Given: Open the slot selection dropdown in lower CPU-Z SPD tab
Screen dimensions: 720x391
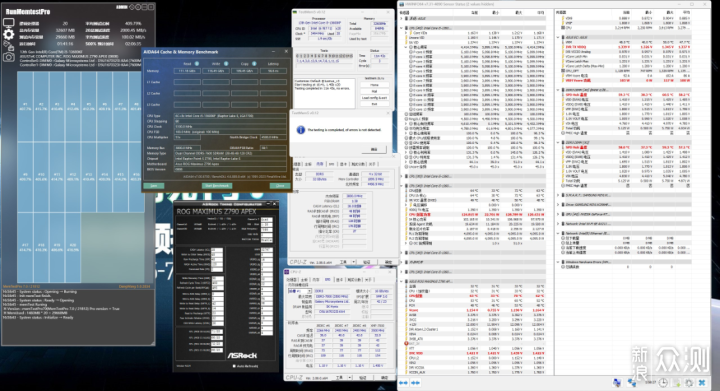Looking at the screenshot, I should 300,291.
